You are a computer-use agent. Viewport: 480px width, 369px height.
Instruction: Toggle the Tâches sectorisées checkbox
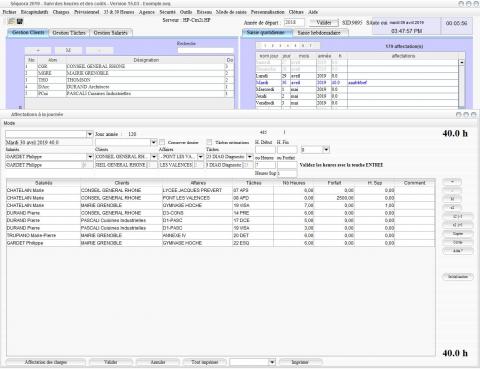tap(209, 142)
